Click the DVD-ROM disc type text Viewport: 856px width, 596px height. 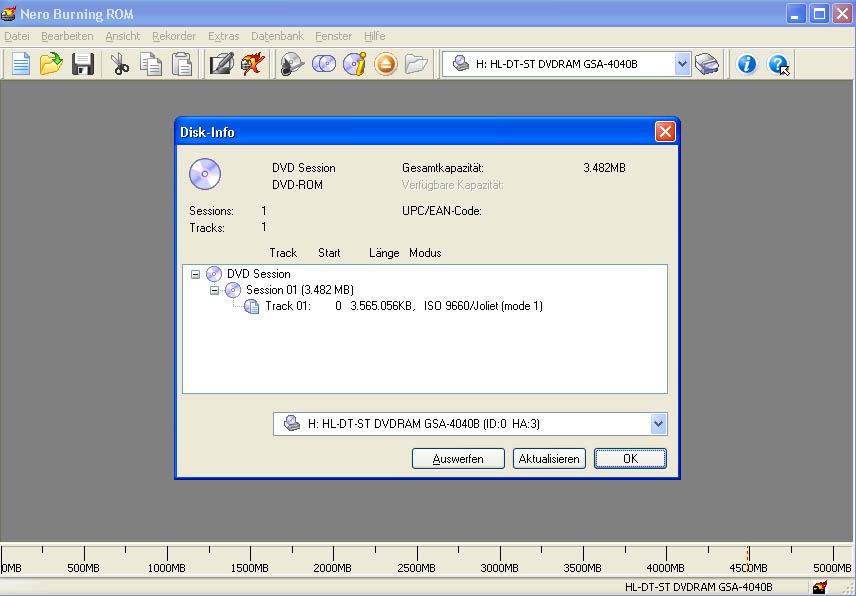[x=298, y=185]
